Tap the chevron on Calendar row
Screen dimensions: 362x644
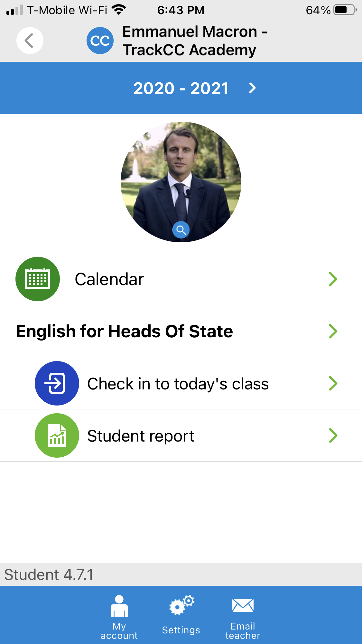pos(333,279)
